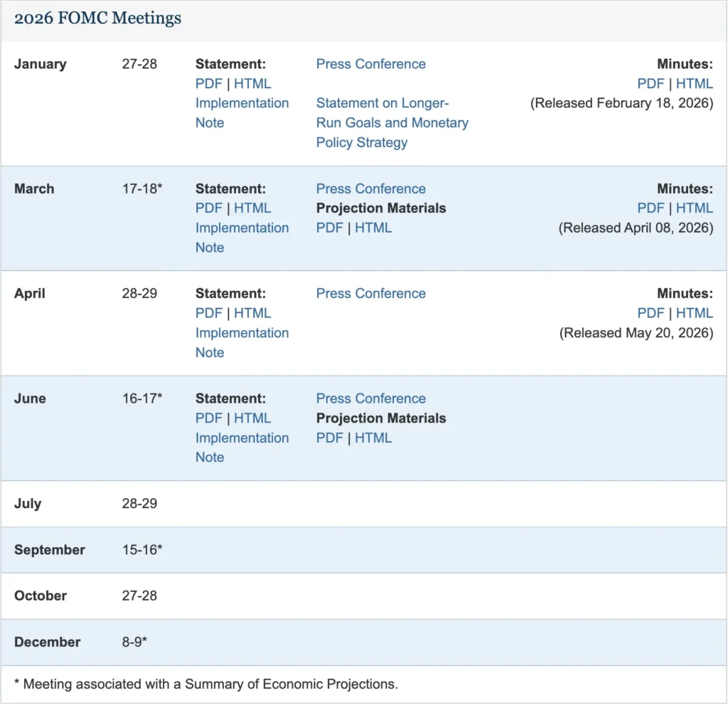
Task: Click Released May 20, 2026 text
Action: (636, 333)
